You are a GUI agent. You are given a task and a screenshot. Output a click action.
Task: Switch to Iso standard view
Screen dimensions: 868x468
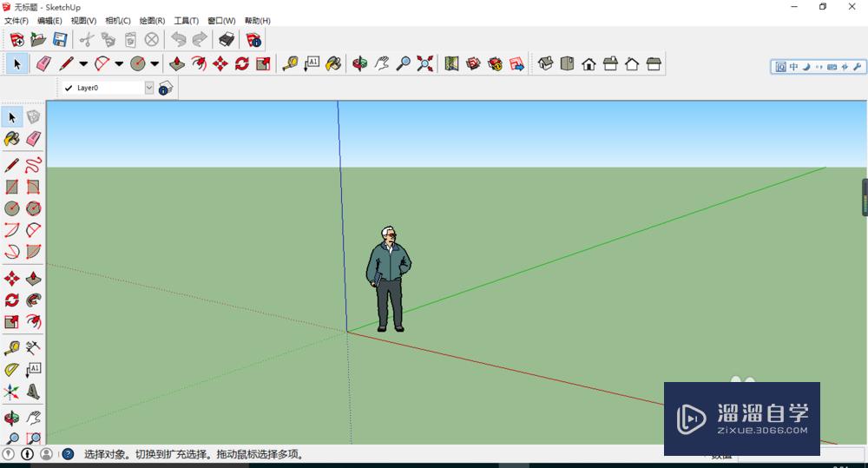click(x=546, y=63)
